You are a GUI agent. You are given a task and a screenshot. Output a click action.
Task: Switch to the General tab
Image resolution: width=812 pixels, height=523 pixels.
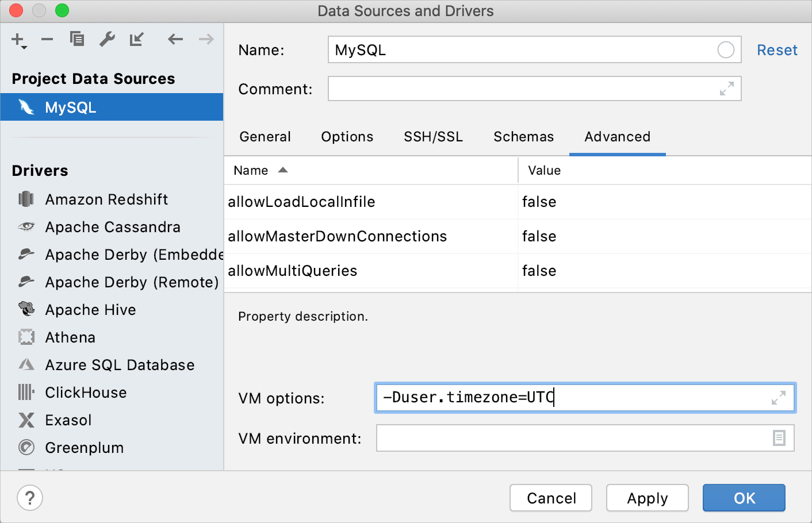pyautogui.click(x=265, y=137)
